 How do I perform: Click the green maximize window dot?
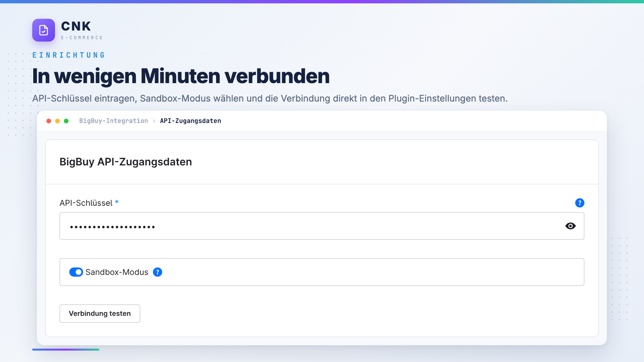(x=66, y=121)
